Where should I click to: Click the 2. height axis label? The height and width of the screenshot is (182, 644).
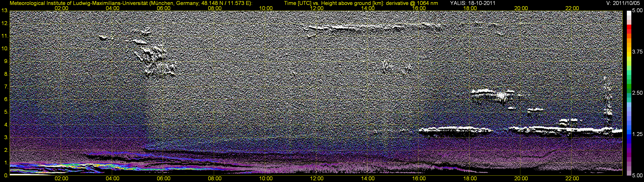pos(6,150)
